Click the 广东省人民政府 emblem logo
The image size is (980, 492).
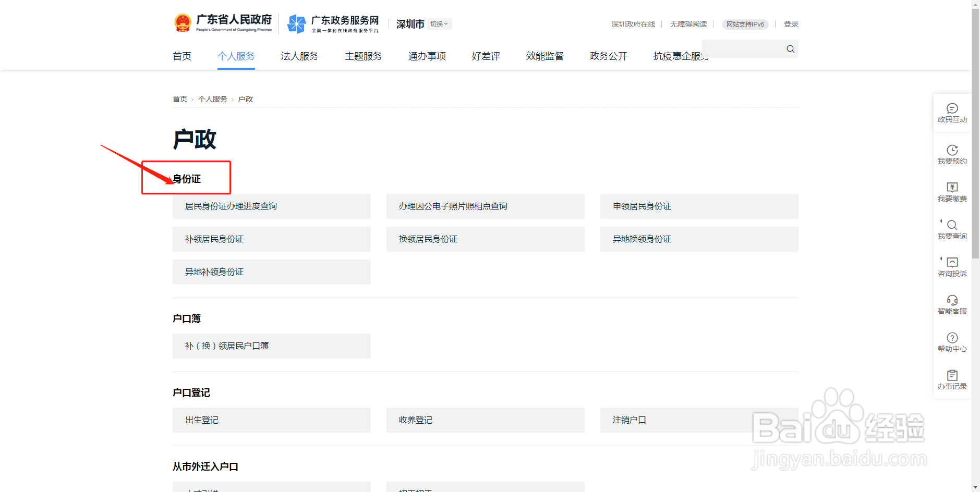click(x=223, y=22)
